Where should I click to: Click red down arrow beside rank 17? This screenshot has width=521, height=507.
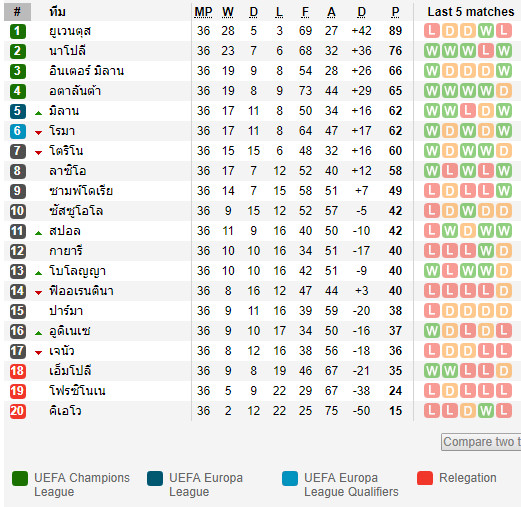[39, 353]
